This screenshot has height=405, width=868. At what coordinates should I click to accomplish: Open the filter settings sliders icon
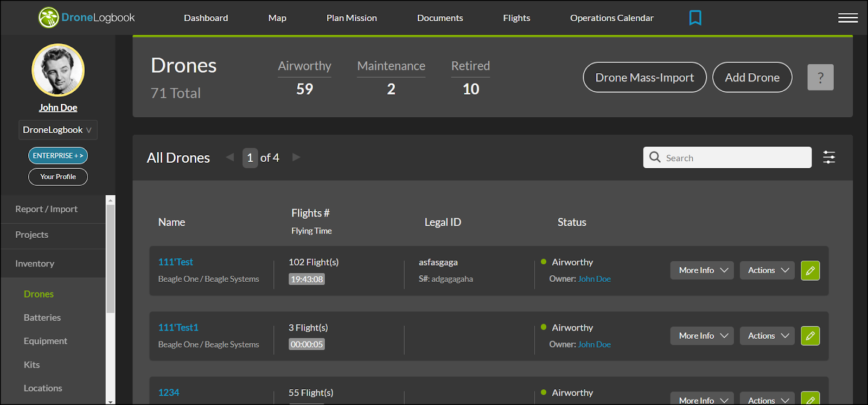(x=829, y=157)
